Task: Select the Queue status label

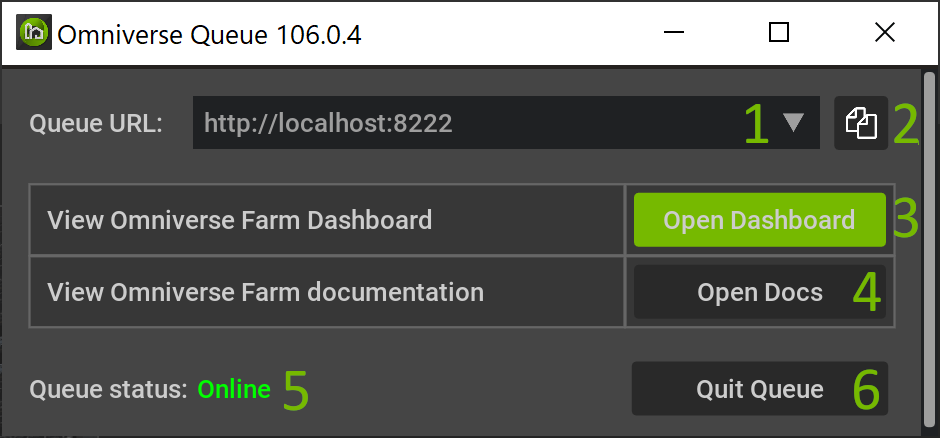Action: (x=109, y=389)
